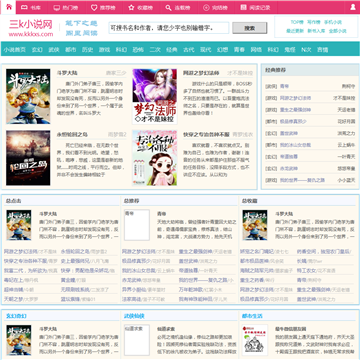Screen dimensions: 360x360
Task: Open the 斗罗大陆 cover under 总点击
Action: (19, 225)
